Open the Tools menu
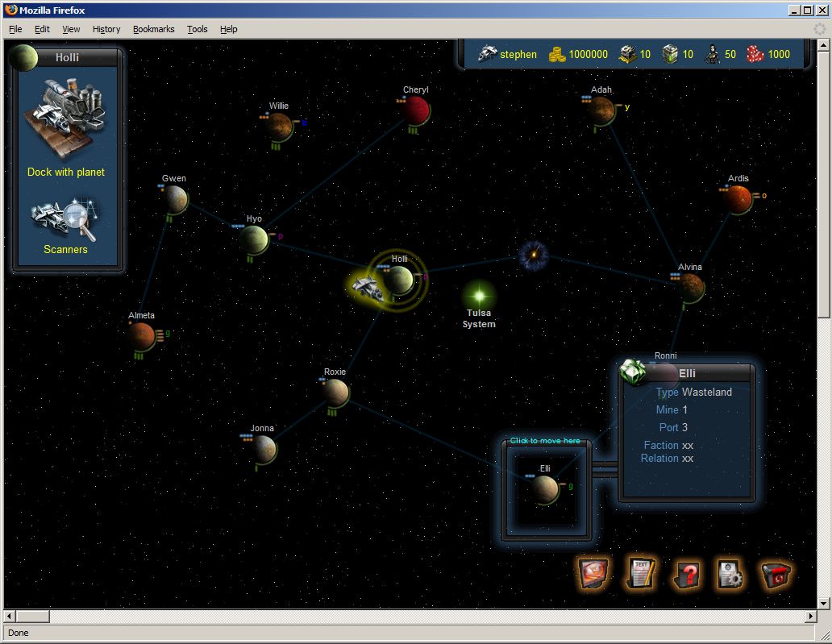Viewport: 832px width, 644px height. point(197,29)
